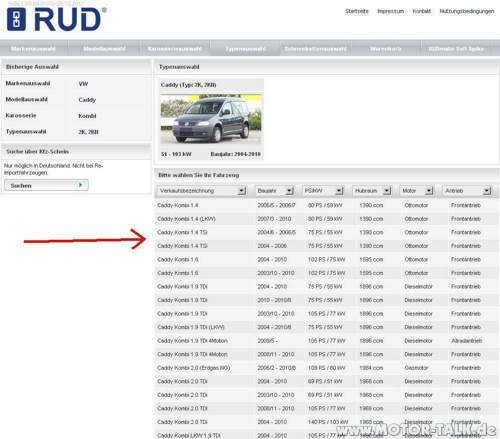Open the Nutzungsbedingungen link
Viewport: 500px width, 439px height.
click(467, 11)
